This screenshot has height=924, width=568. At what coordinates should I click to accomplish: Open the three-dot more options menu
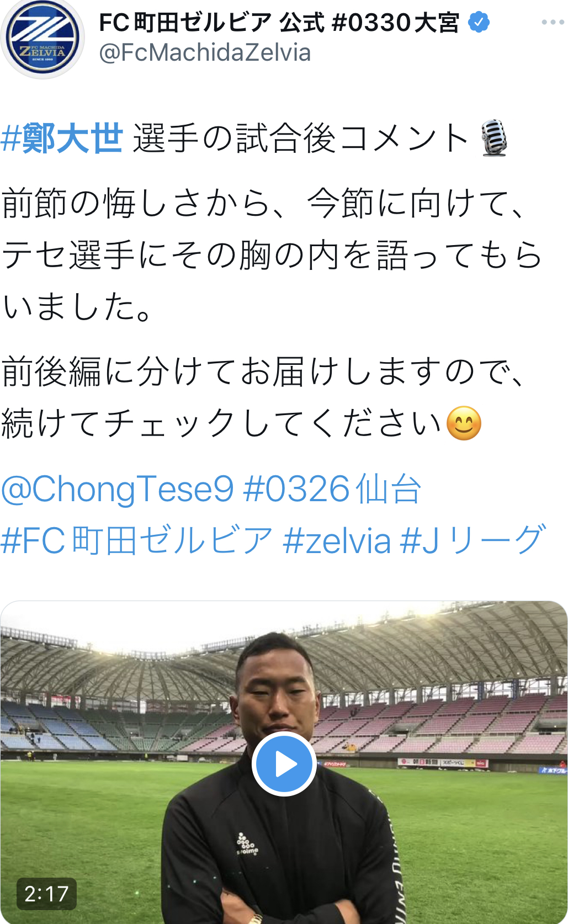553,22
